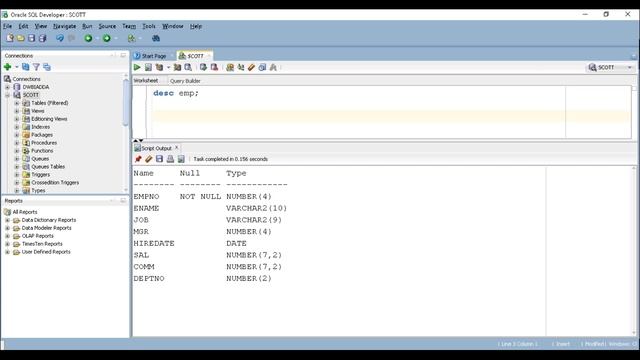
Task: Clear Script Output with the eraser icon
Action: (149, 159)
